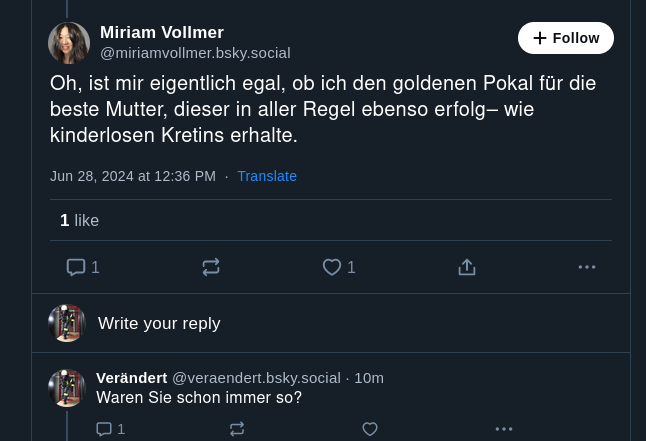Viewport: 646px width, 441px height.
Task: Open more options on main post
Action: [x=587, y=267]
